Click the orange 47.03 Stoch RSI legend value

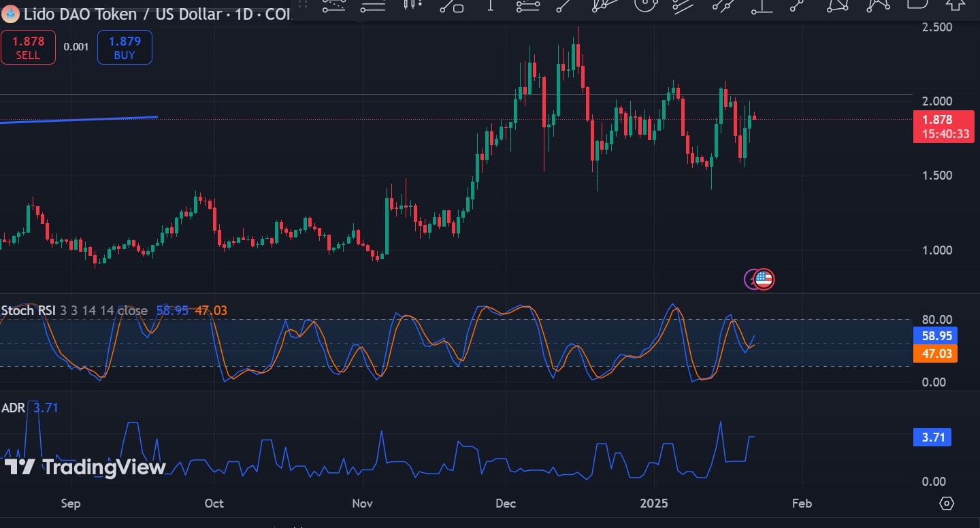coord(211,310)
